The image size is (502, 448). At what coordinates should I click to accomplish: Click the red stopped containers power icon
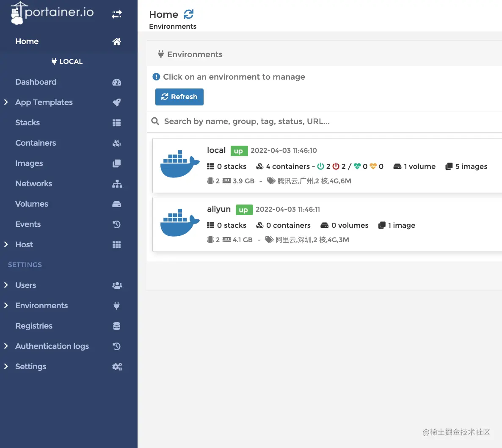coord(336,166)
